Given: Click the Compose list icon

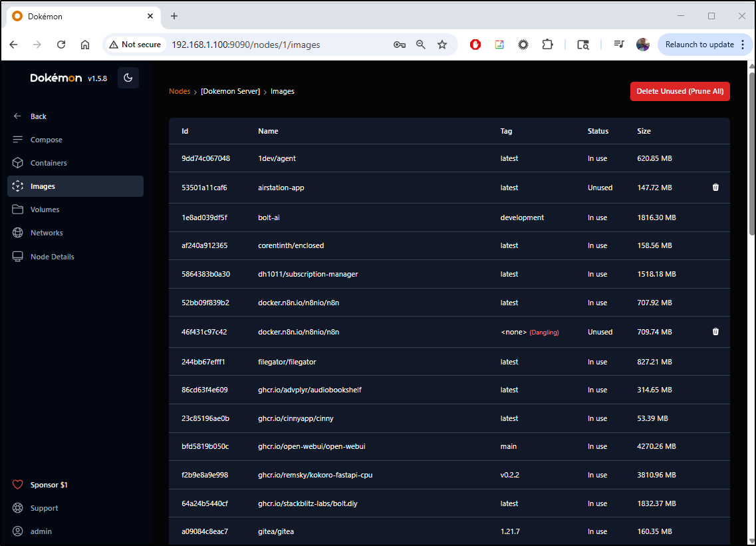Looking at the screenshot, I should coord(18,140).
